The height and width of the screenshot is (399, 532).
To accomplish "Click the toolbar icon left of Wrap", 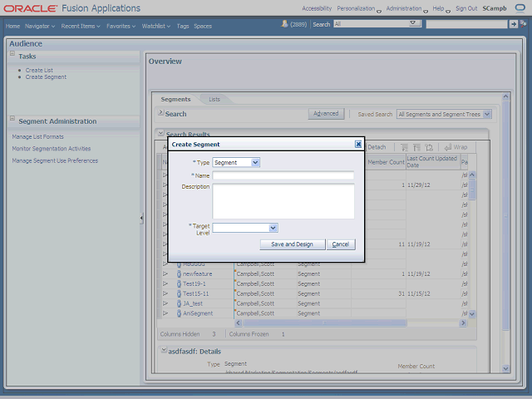I will click(x=429, y=147).
